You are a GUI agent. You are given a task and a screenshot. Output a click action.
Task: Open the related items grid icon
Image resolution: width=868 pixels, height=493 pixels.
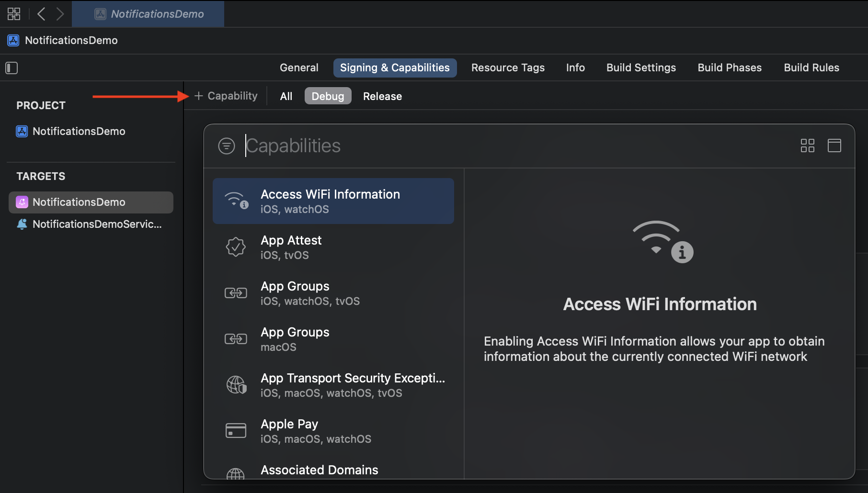pyautogui.click(x=14, y=14)
